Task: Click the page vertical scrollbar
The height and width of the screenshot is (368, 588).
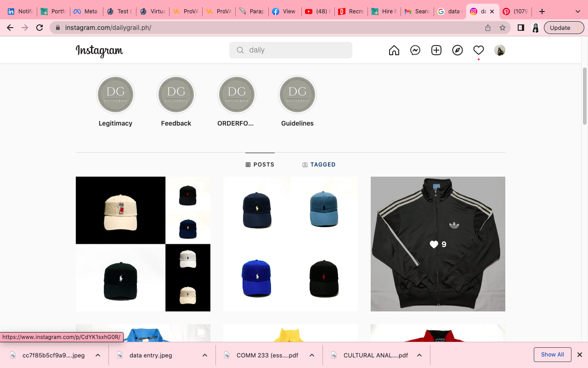Action: coord(585,96)
